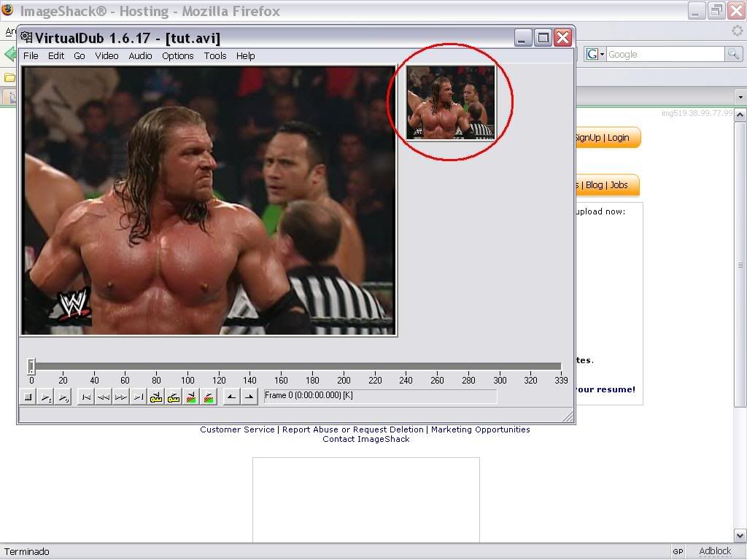Click the Play input preview button
The height and width of the screenshot is (560, 747).
45,397
